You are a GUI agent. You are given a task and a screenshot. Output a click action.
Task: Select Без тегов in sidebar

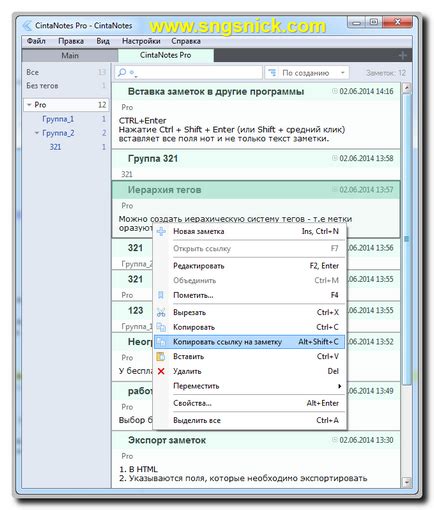66,86
